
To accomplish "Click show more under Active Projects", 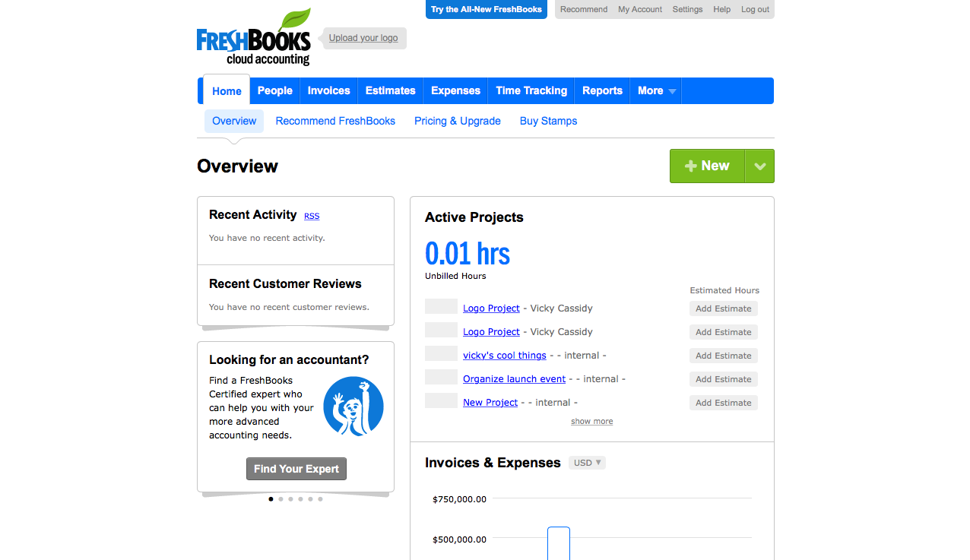I will (x=592, y=421).
